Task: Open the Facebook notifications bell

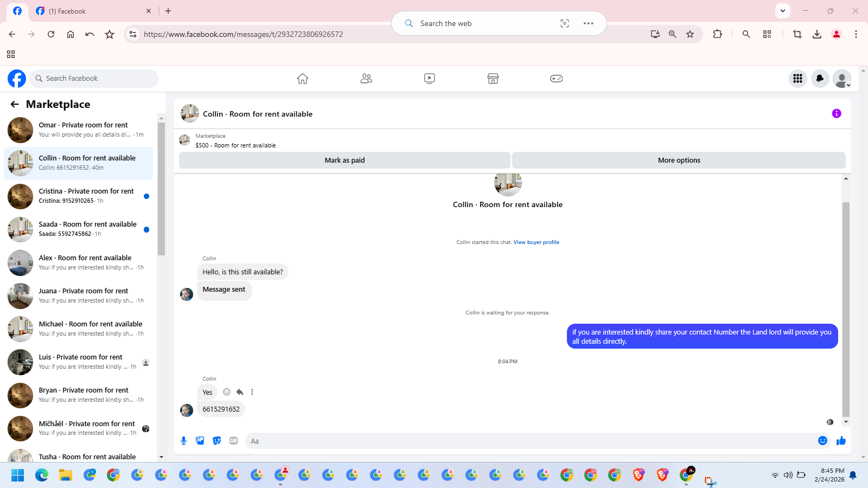Action: click(820, 79)
